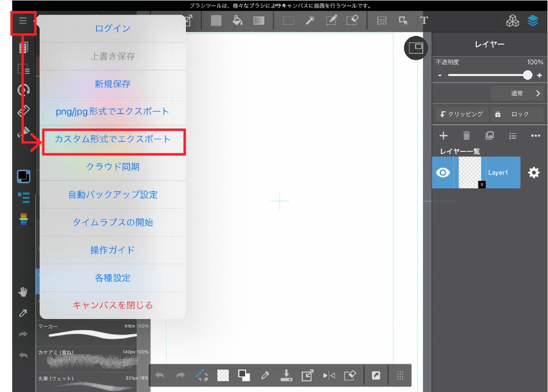Screen dimensions: 548x392
Task: Choose カスタム形式でエクスポート from menu
Action: coord(113,139)
